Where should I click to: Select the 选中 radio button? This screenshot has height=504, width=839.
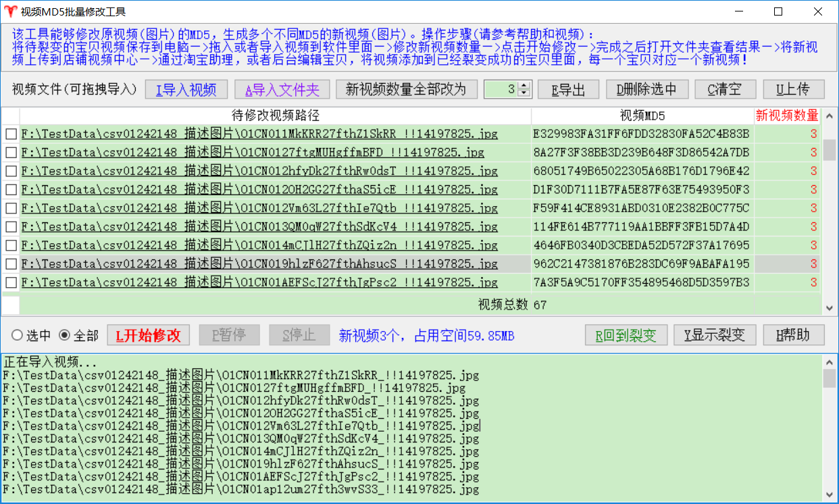[x=17, y=335]
